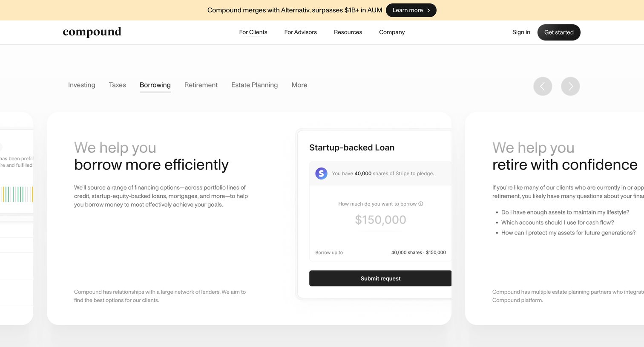Screen dimensions: 644x347
Task: Click the $150,000 borrow amount field
Action: tap(380, 220)
